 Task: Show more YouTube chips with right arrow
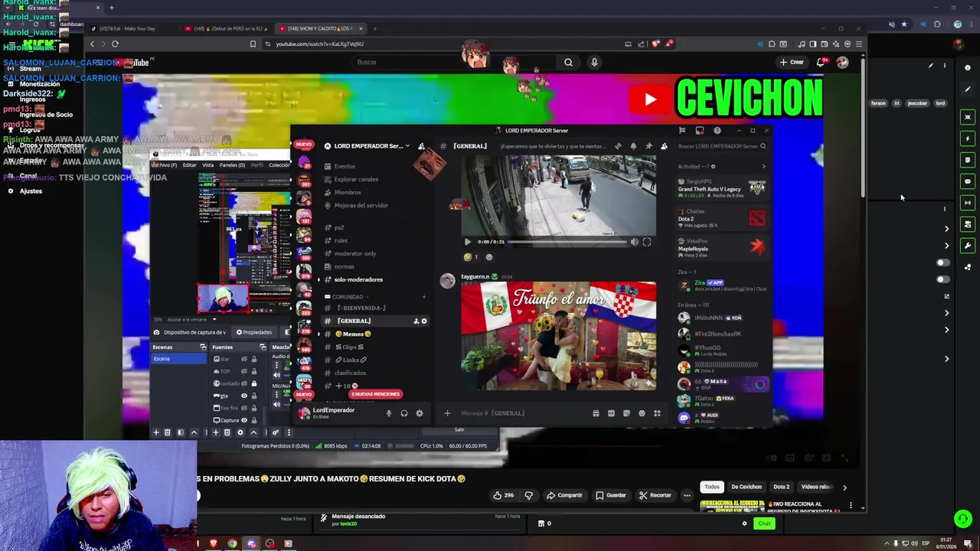[x=844, y=487]
